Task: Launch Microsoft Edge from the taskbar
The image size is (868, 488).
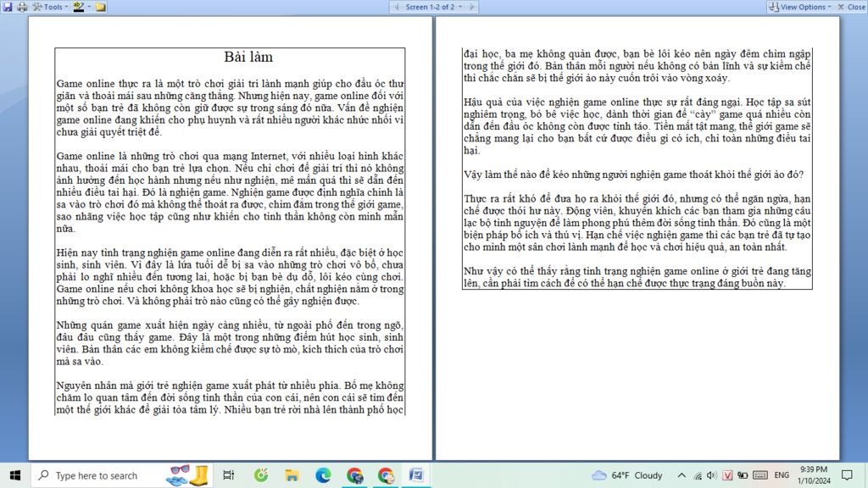Action: coord(323,475)
